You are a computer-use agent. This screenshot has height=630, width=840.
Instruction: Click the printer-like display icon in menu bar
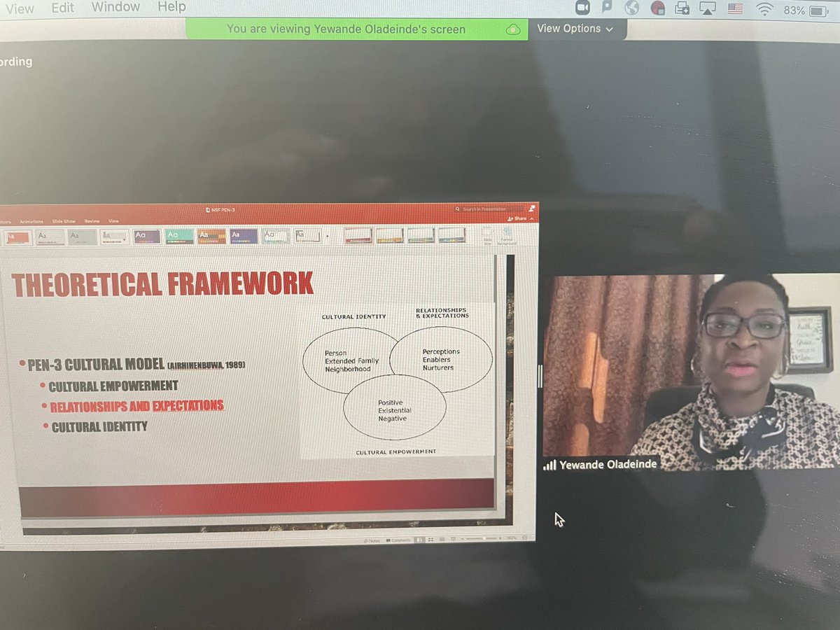[682, 9]
